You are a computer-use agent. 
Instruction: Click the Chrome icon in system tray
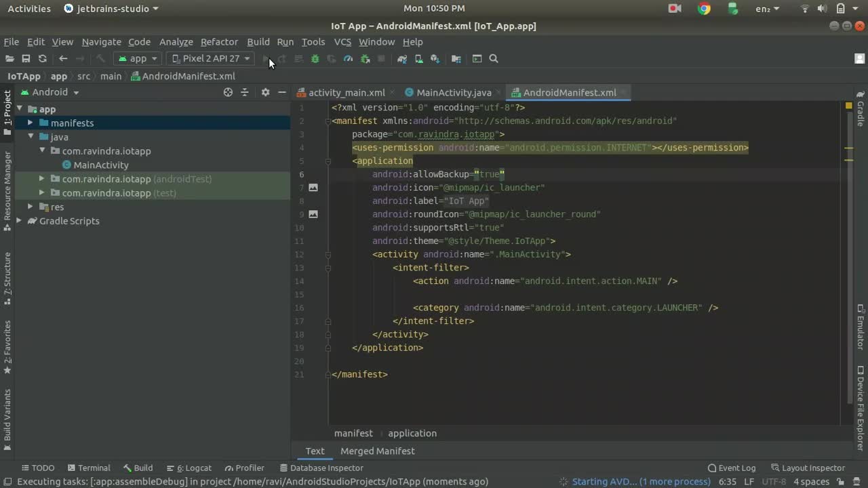(705, 9)
